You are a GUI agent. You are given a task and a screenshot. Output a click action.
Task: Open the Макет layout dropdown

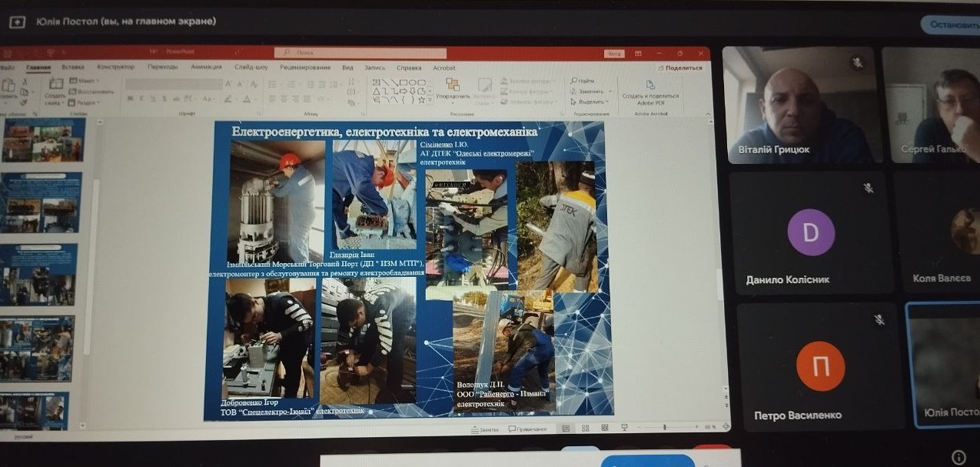(x=83, y=81)
